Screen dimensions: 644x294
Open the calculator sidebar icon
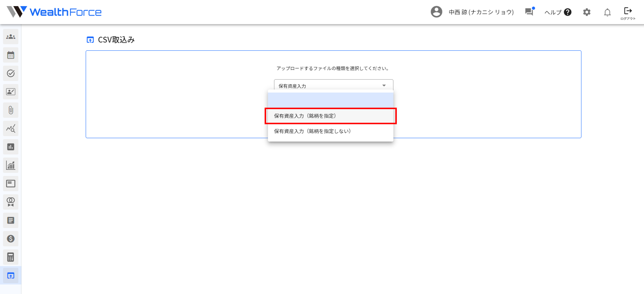point(11,257)
